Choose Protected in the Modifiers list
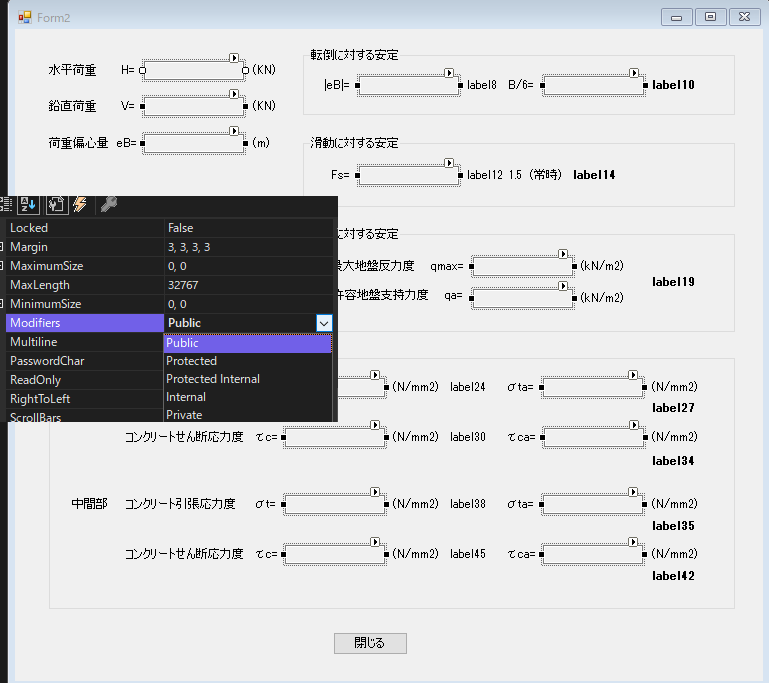Screen dimensions: 769x683 coord(248,361)
